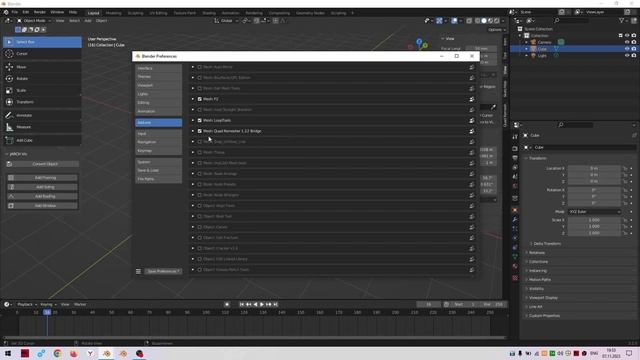Image resolution: width=640 pixels, height=360 pixels.
Task: Open the Object properties orange square tab
Action: pyautogui.click(x=515, y=210)
